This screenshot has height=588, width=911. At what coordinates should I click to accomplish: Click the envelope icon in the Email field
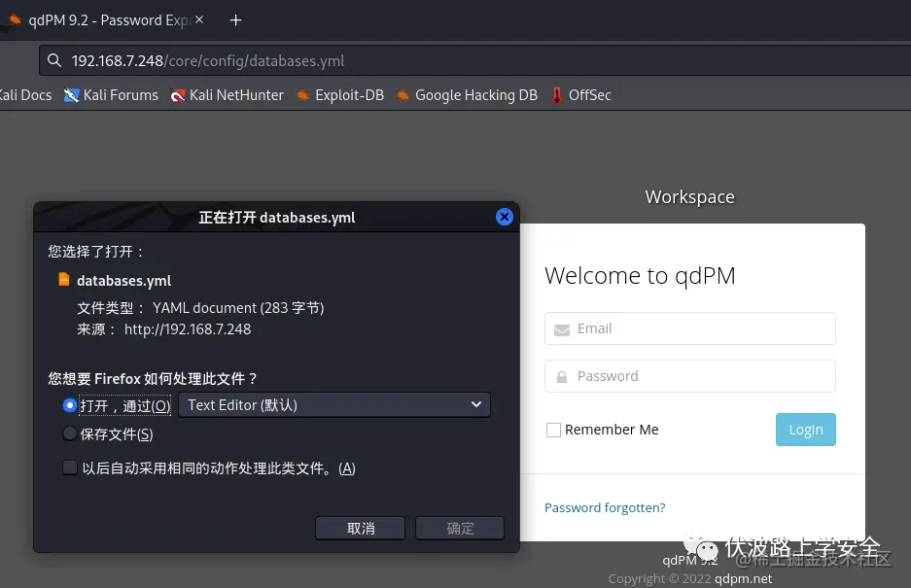coord(562,329)
